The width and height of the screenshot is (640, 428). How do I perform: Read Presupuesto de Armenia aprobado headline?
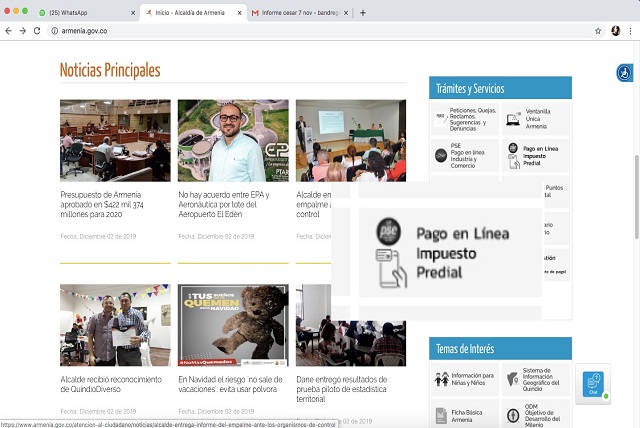point(102,204)
